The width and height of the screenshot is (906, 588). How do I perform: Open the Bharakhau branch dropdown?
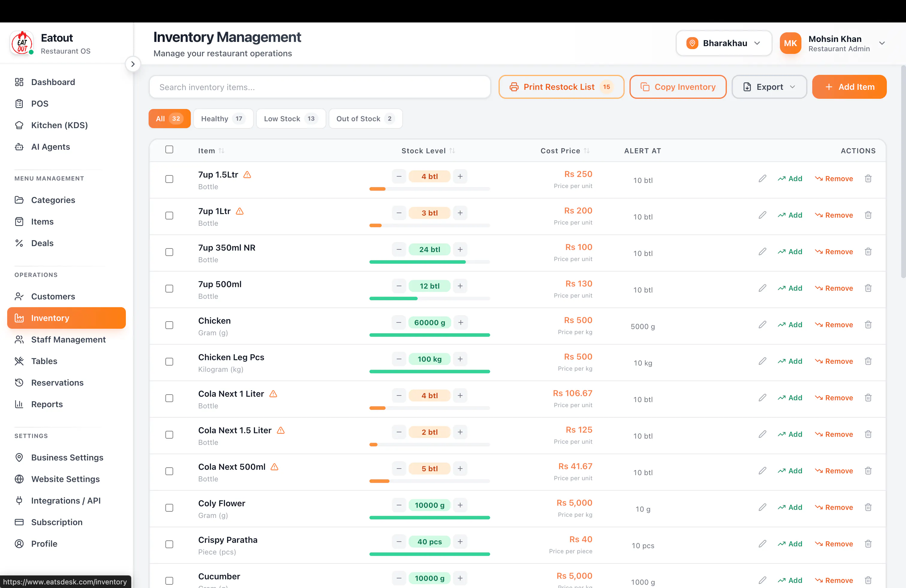coord(724,43)
